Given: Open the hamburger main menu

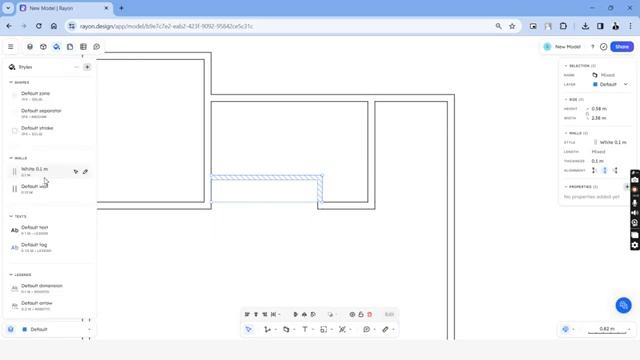Looking at the screenshot, I should pos(11,47).
